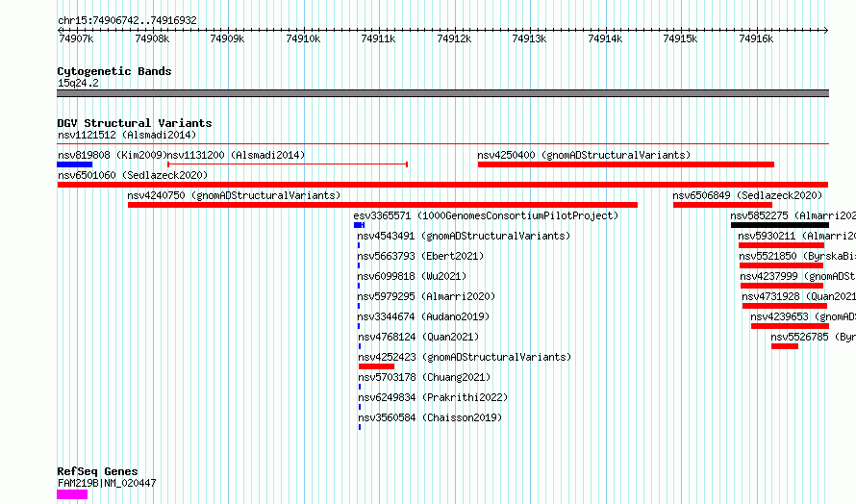Click the long red bar under nsv6501060

click(x=442, y=185)
